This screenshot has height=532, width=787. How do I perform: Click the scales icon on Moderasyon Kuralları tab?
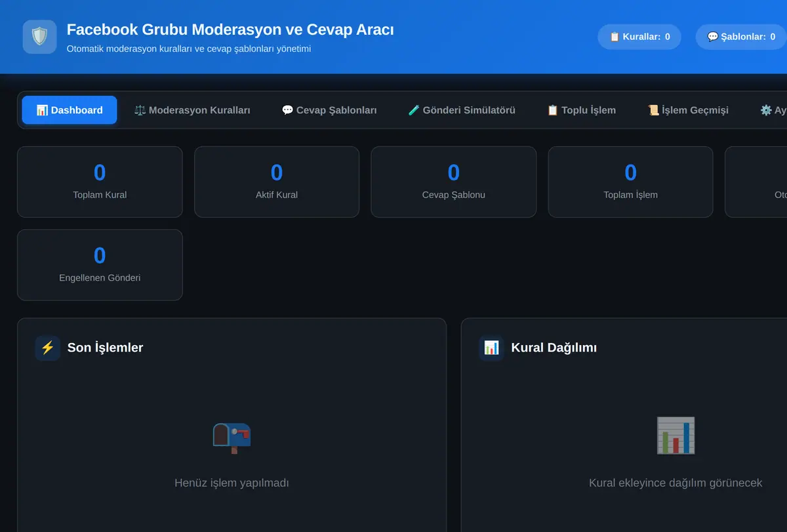coord(140,110)
